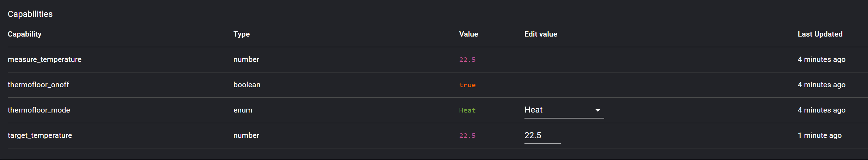
Task: Click the measure_temperature value 22.5
Action: tap(467, 60)
